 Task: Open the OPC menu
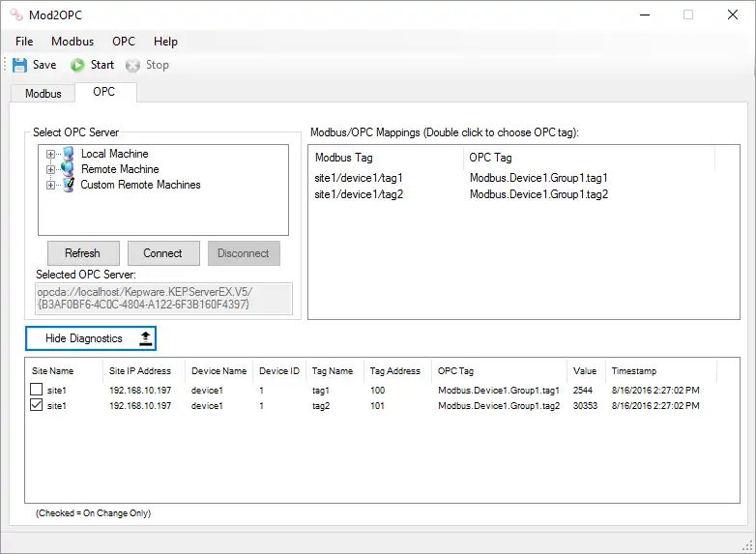point(124,42)
